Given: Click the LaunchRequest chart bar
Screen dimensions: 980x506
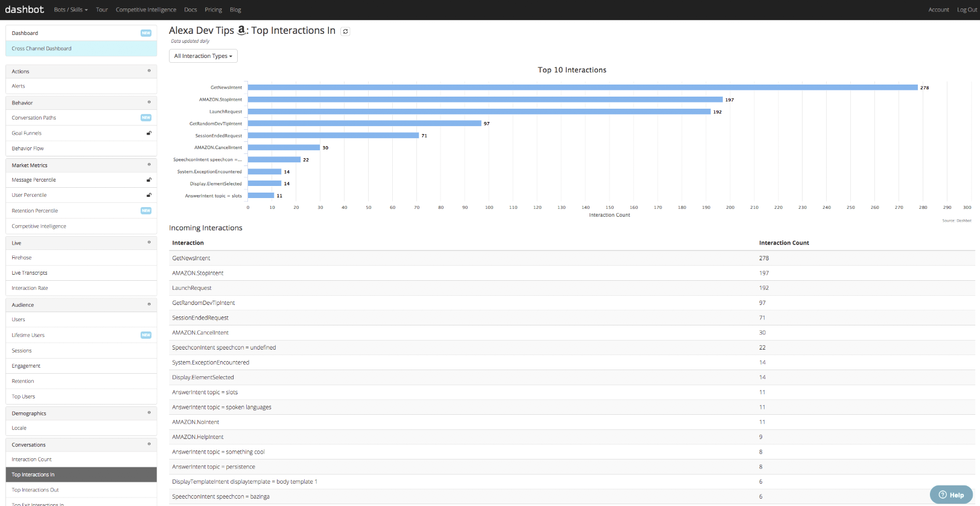Looking at the screenshot, I should tap(479, 112).
